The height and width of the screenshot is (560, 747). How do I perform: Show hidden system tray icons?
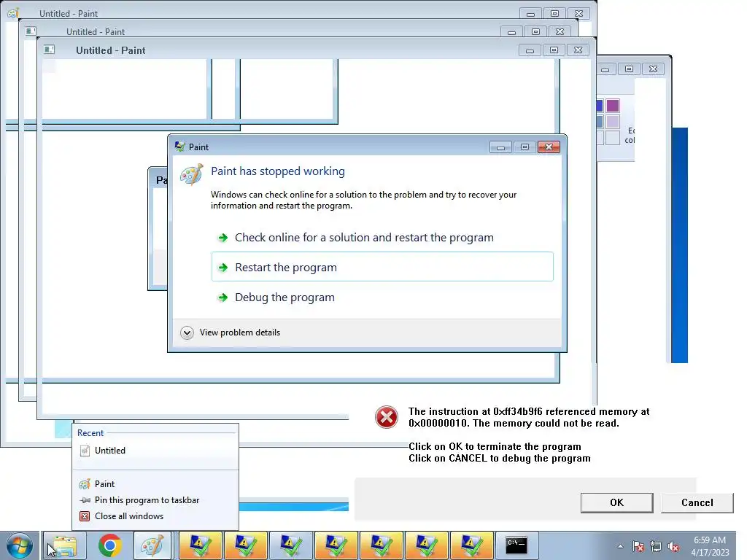pos(620,547)
